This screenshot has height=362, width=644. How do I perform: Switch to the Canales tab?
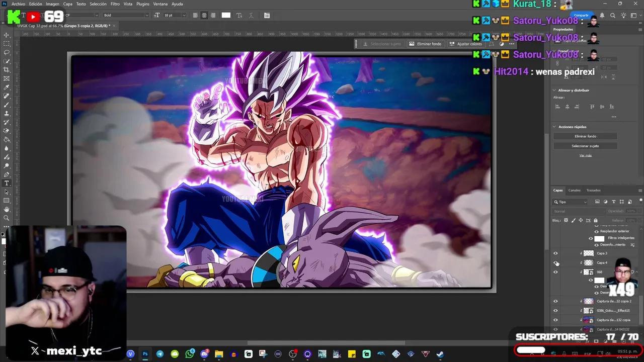[x=574, y=190]
